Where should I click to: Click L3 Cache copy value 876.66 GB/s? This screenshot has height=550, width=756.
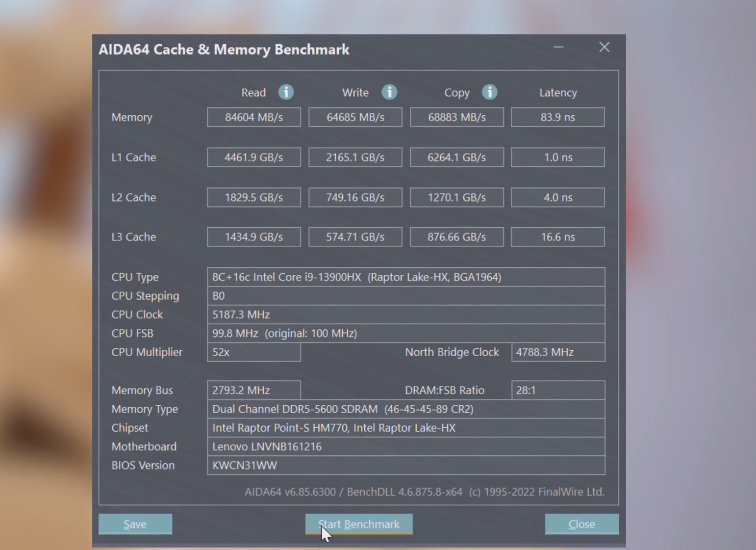(457, 237)
